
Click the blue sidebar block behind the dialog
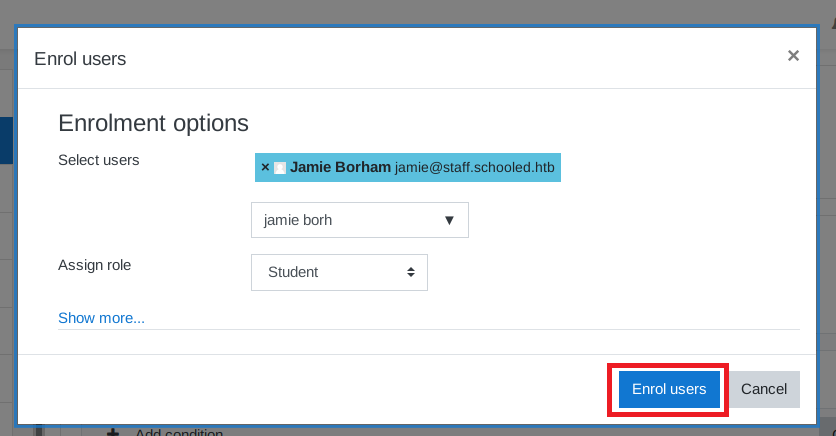6,140
